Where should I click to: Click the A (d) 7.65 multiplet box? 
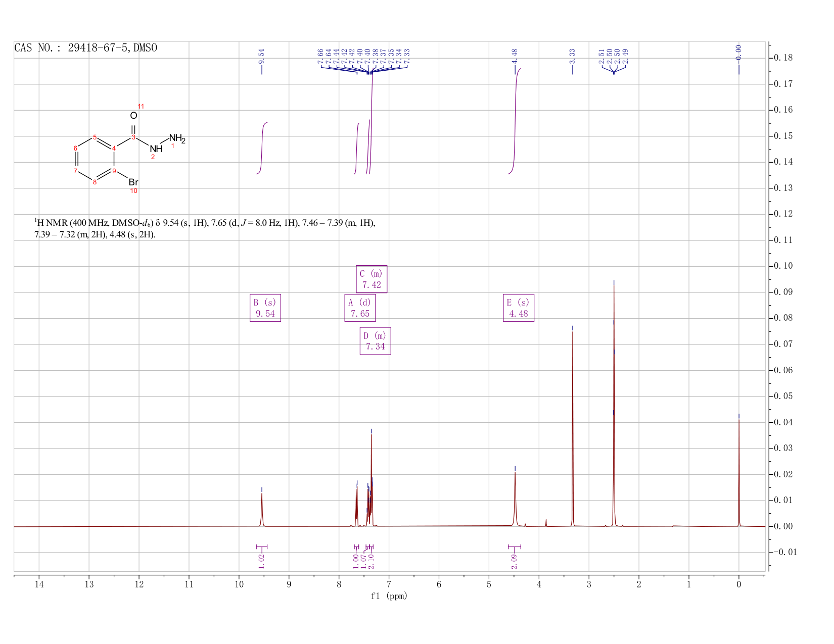[x=360, y=308]
